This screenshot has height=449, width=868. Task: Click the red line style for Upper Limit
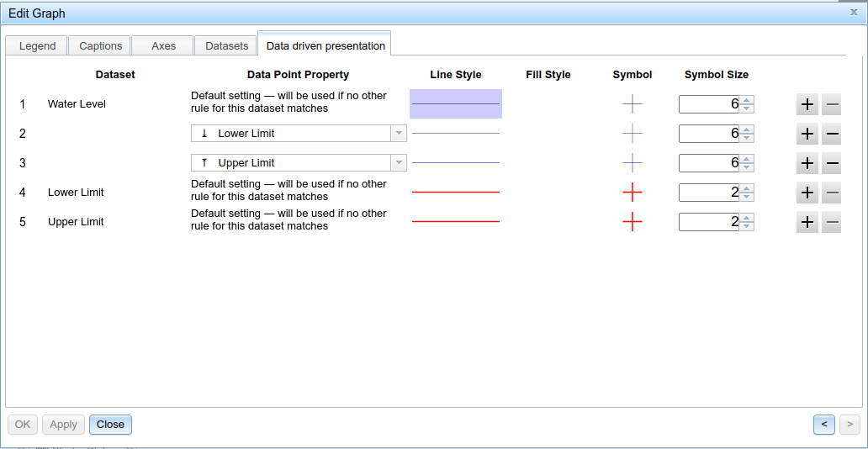click(x=456, y=222)
